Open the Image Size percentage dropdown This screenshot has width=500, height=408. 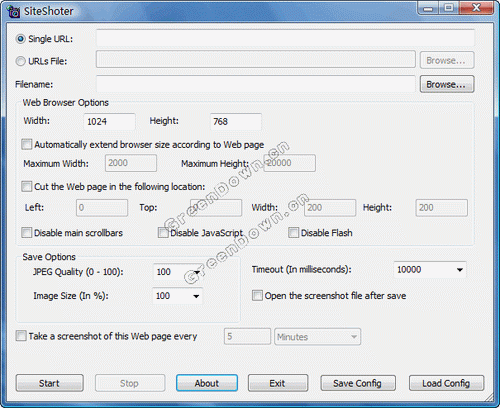click(196, 296)
